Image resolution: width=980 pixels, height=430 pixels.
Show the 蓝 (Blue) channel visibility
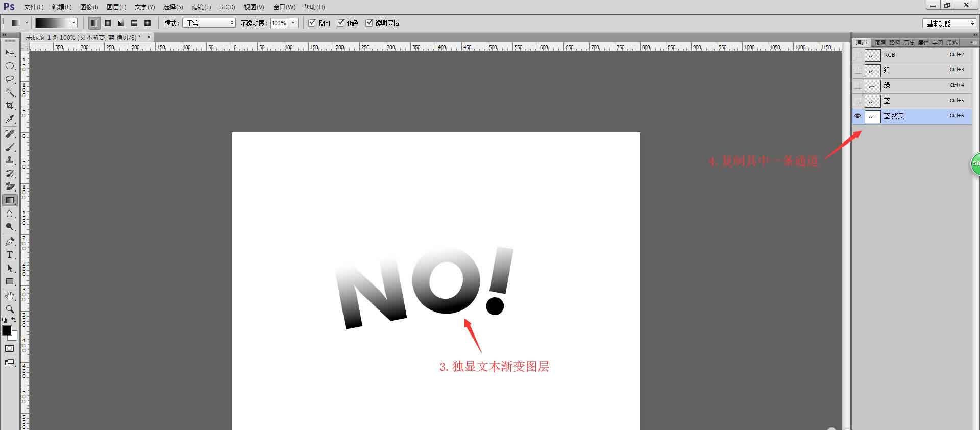point(858,101)
